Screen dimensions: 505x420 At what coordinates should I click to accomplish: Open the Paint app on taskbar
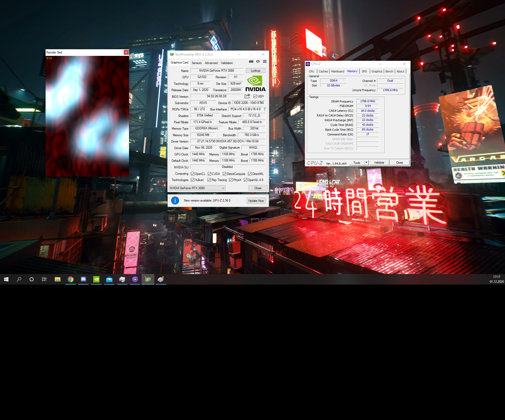pyautogui.click(x=161, y=279)
